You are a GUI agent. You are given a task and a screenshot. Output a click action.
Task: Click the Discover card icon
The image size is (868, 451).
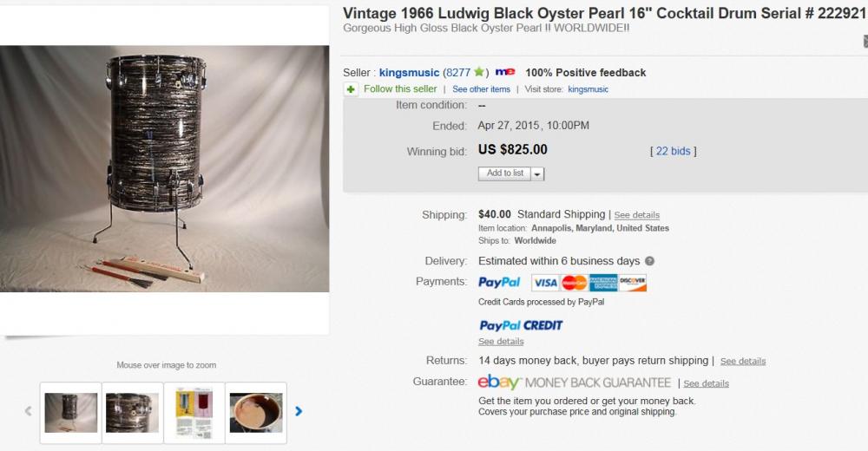tap(633, 283)
